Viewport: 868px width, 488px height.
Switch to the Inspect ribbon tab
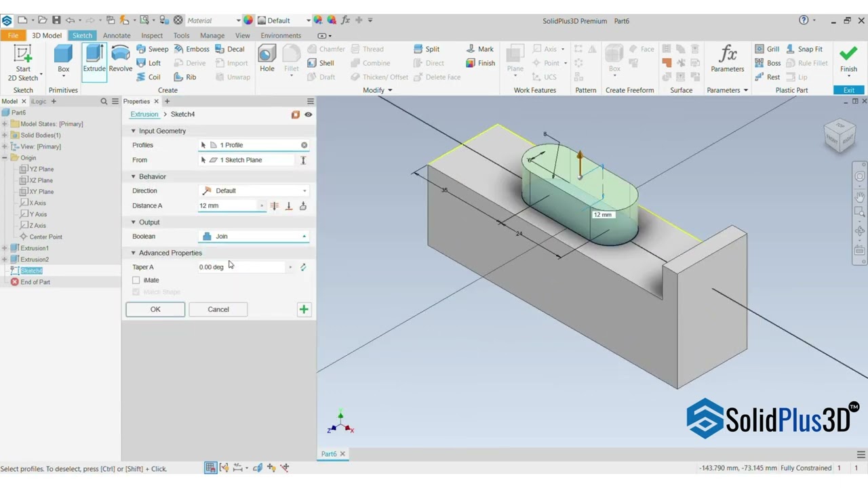point(152,35)
